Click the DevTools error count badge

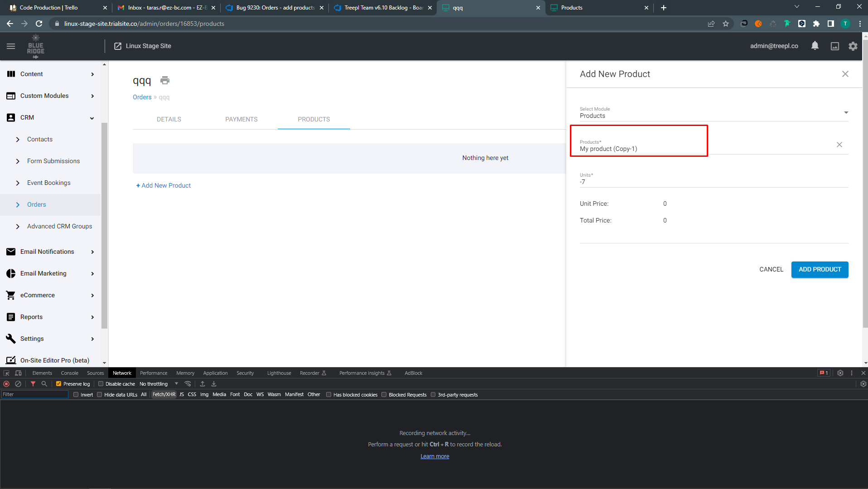(x=824, y=373)
